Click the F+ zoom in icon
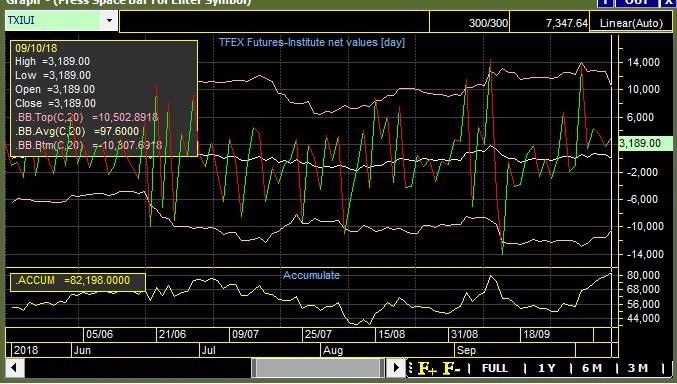Screen dimensions: 677x384 click(x=427, y=368)
